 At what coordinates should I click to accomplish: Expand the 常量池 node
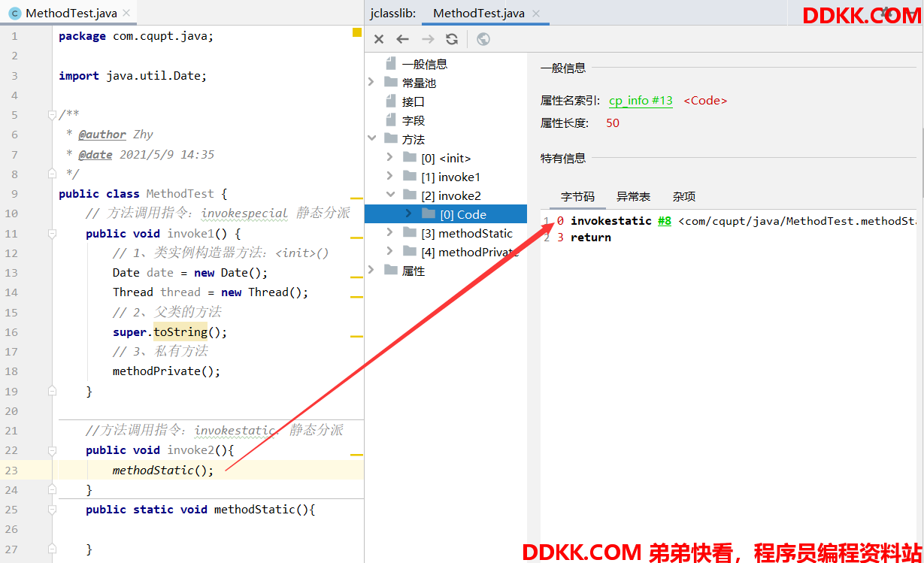click(371, 82)
